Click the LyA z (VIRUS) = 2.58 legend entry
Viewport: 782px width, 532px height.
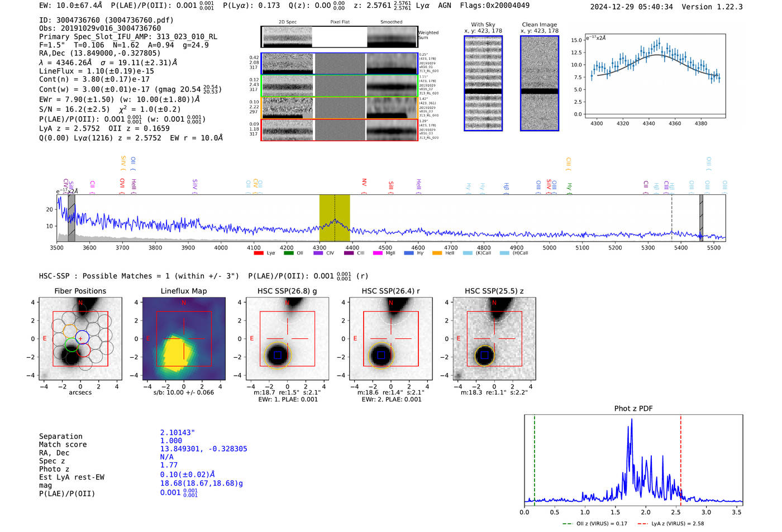[670, 524]
